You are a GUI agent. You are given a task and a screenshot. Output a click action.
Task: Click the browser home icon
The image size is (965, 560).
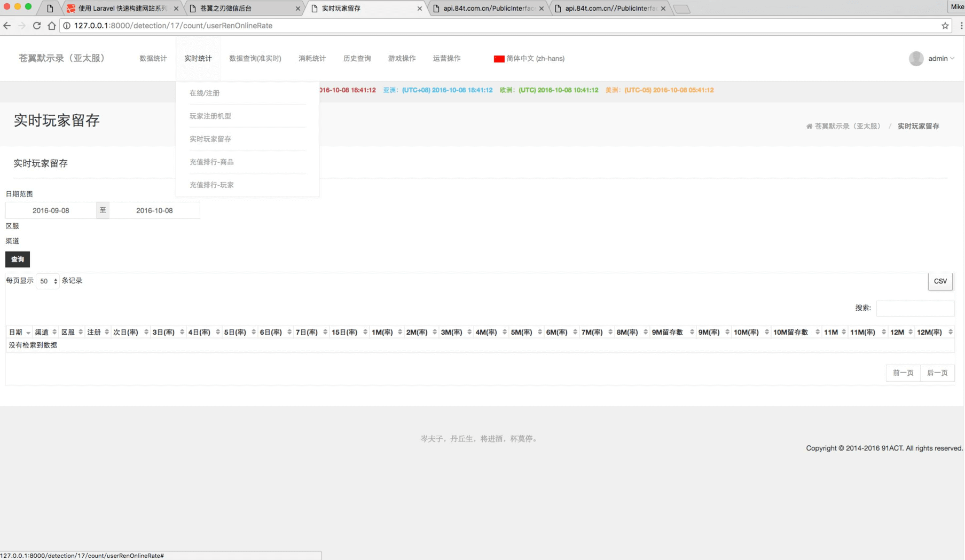pos(52,26)
